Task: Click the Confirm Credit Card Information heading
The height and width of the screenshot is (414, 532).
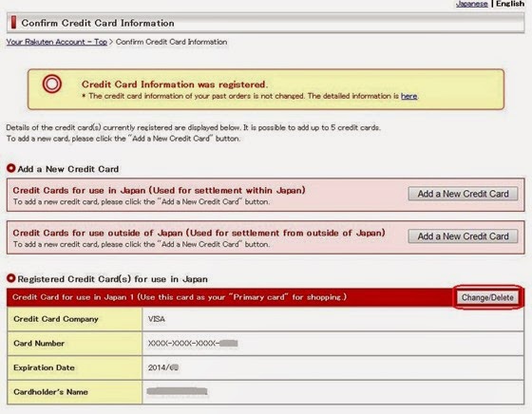Action: click(98, 23)
